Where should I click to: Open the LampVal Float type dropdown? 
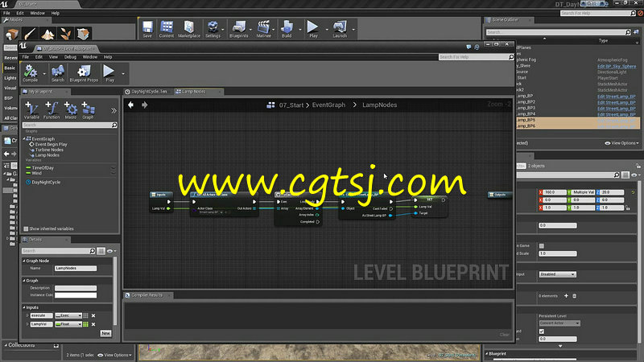[68, 324]
